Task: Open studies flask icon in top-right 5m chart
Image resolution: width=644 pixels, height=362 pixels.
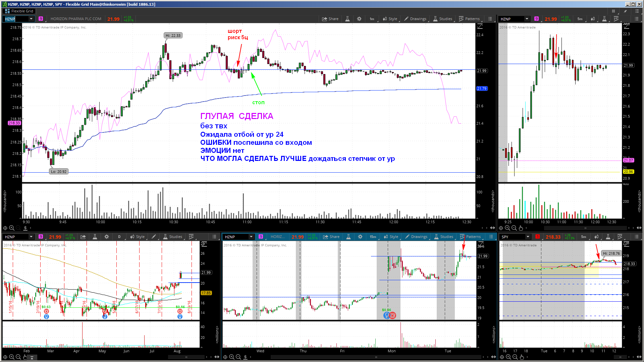Action: click(x=604, y=19)
